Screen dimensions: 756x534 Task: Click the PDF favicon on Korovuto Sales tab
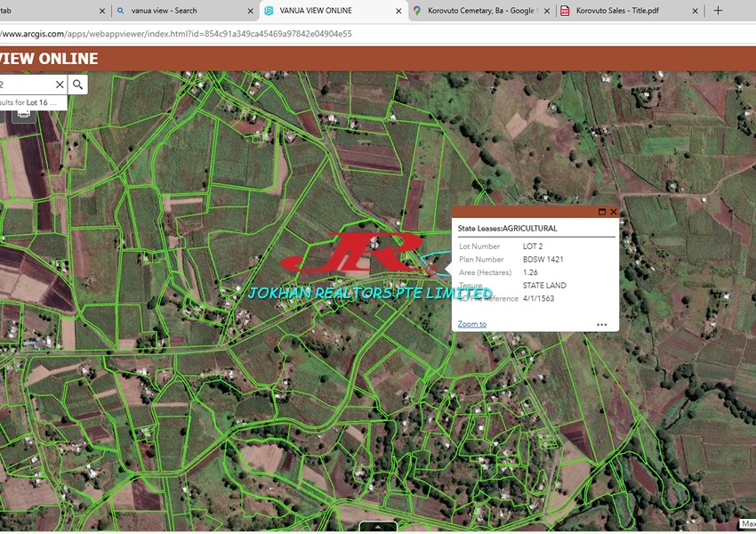pos(565,11)
